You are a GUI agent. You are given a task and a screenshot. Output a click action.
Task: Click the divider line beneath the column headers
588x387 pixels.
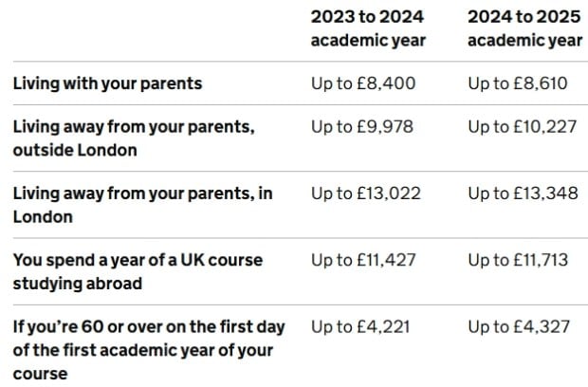(x=296, y=61)
